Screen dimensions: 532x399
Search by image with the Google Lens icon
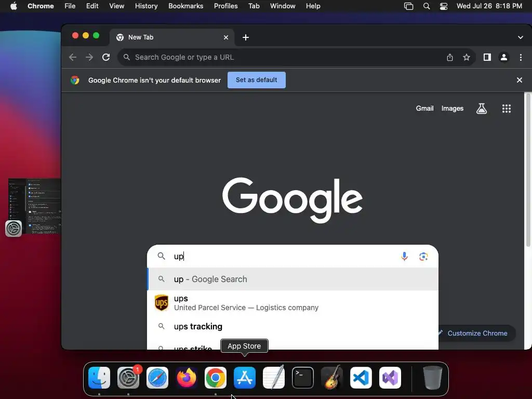click(x=423, y=257)
